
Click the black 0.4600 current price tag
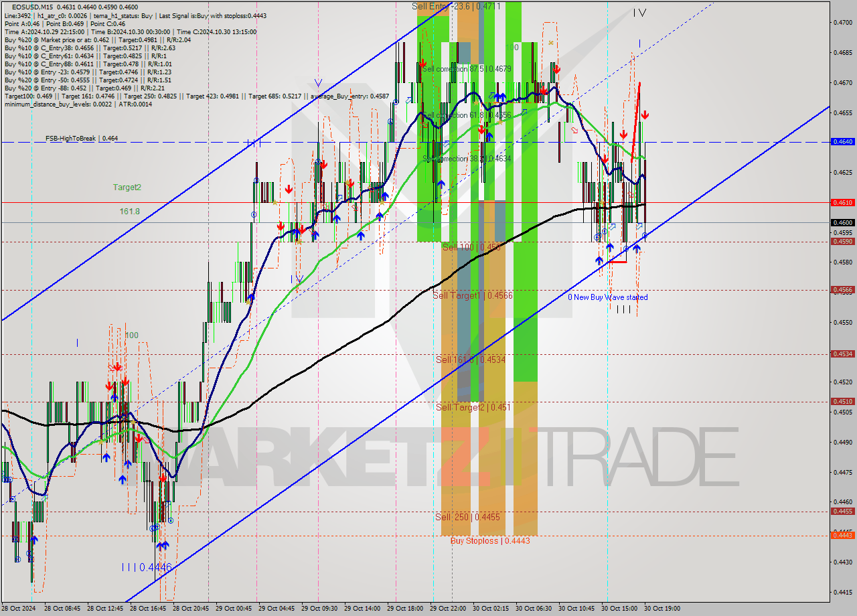pyautogui.click(x=842, y=222)
